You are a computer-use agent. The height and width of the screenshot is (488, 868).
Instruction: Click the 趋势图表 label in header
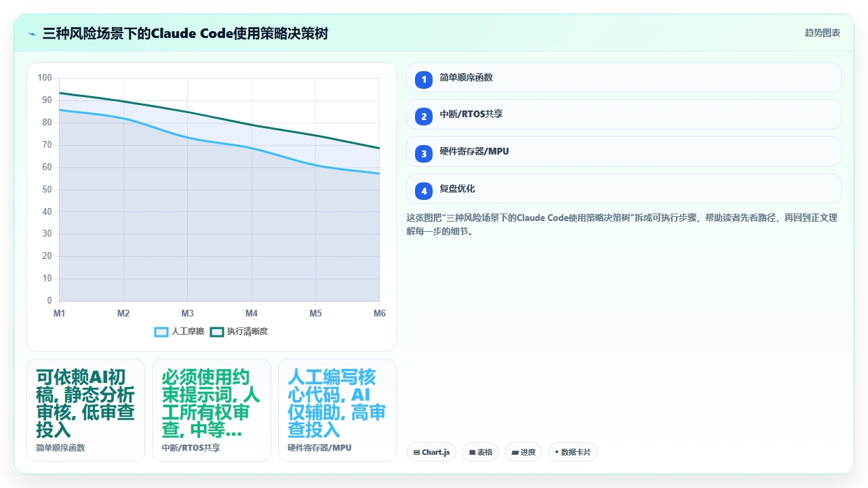823,33
